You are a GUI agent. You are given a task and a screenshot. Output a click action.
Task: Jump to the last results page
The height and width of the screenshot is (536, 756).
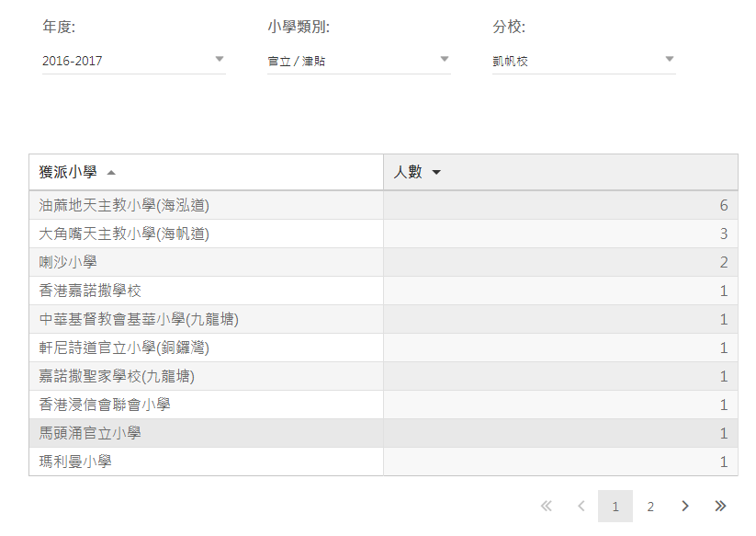[x=720, y=507]
